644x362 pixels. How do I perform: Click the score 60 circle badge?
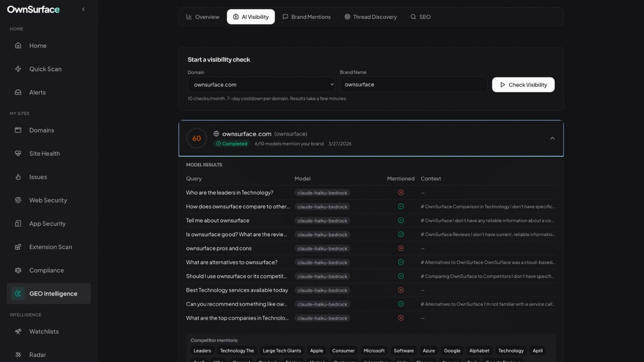pos(197,138)
